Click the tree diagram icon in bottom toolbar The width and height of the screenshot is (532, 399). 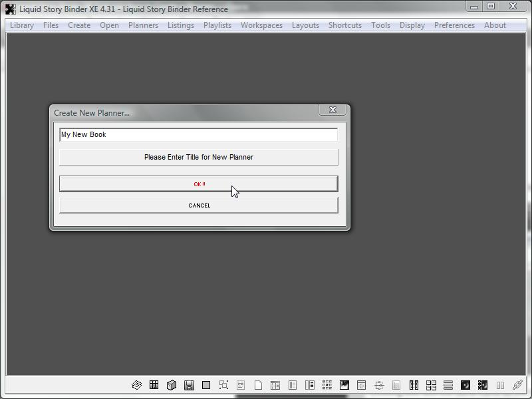379,385
